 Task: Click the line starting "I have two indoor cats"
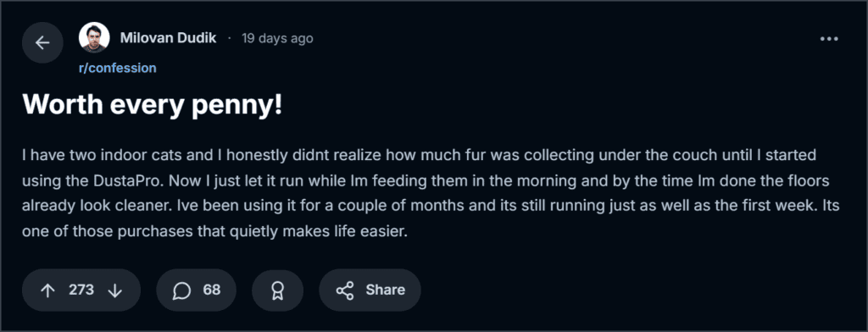coord(419,155)
